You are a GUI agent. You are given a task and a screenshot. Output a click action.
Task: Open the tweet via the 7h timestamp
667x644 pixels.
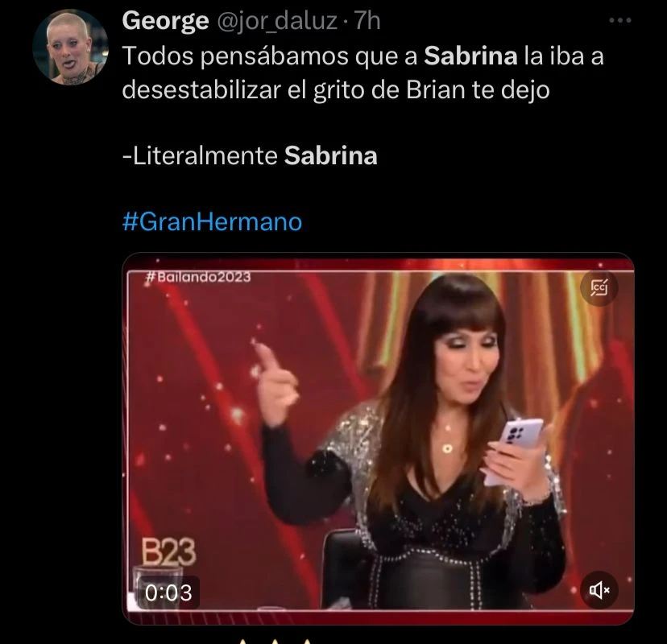tap(367, 21)
